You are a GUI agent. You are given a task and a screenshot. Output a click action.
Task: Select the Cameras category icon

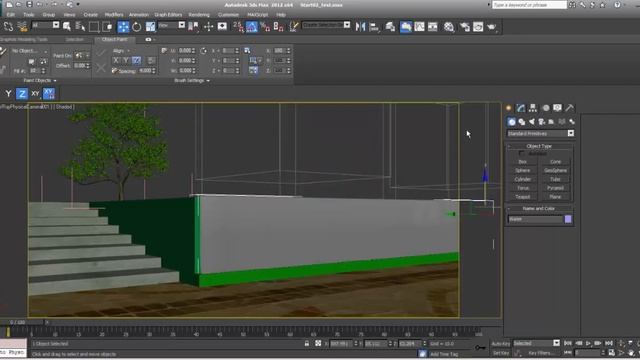pos(542,122)
